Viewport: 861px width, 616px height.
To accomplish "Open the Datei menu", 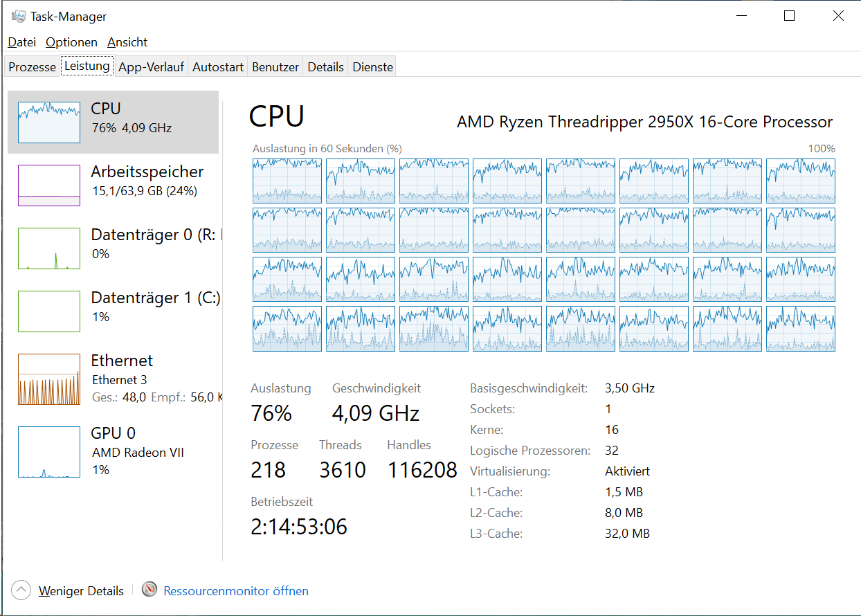I will (21, 42).
